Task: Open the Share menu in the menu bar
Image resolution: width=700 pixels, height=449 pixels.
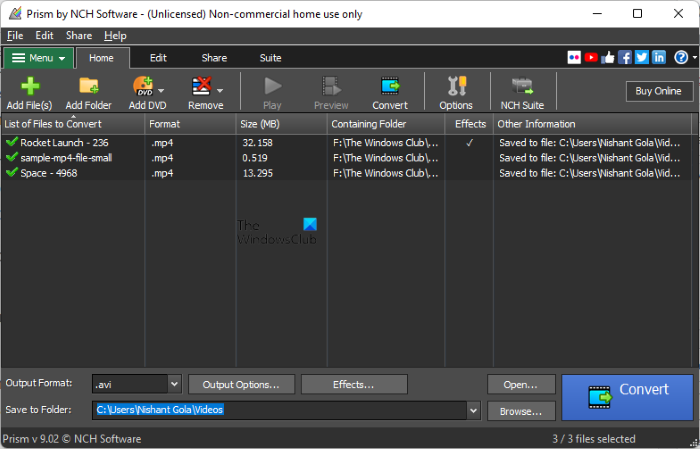Action: [x=79, y=36]
